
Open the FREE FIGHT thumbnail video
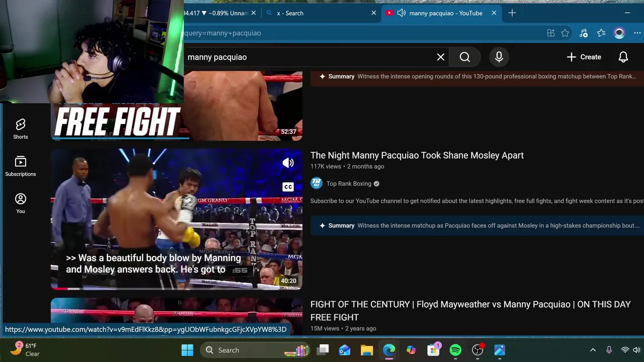click(x=177, y=106)
